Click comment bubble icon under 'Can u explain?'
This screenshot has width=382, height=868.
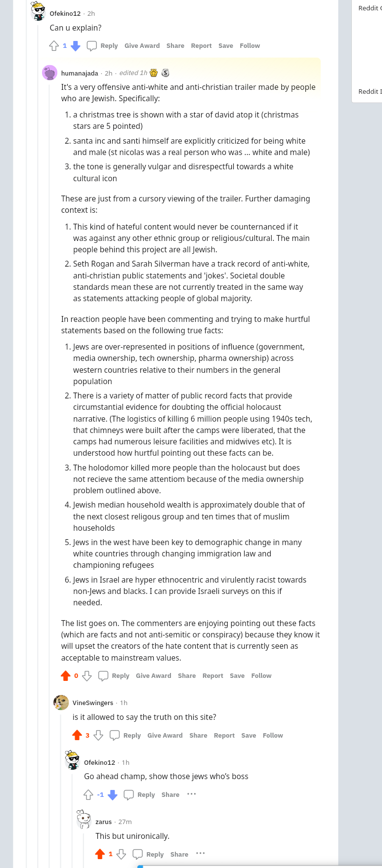pos(92,46)
